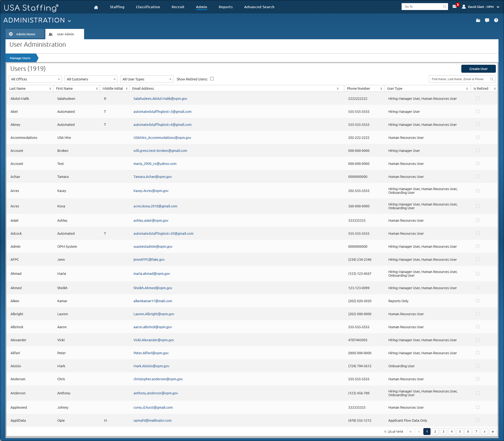Screen dimensions: 504x441
Task: Go to page 4 of users
Action: pyautogui.click(x=452, y=431)
